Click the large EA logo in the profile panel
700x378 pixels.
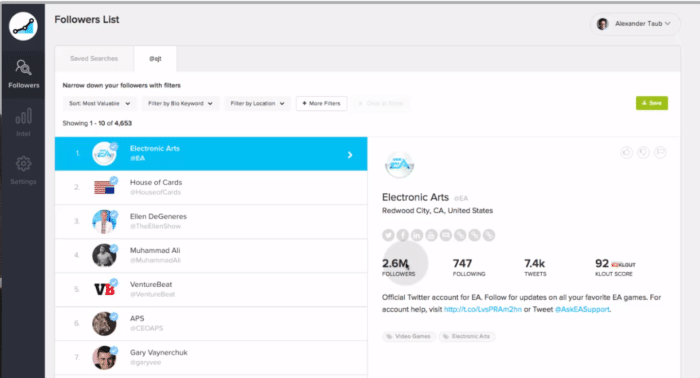(x=400, y=165)
